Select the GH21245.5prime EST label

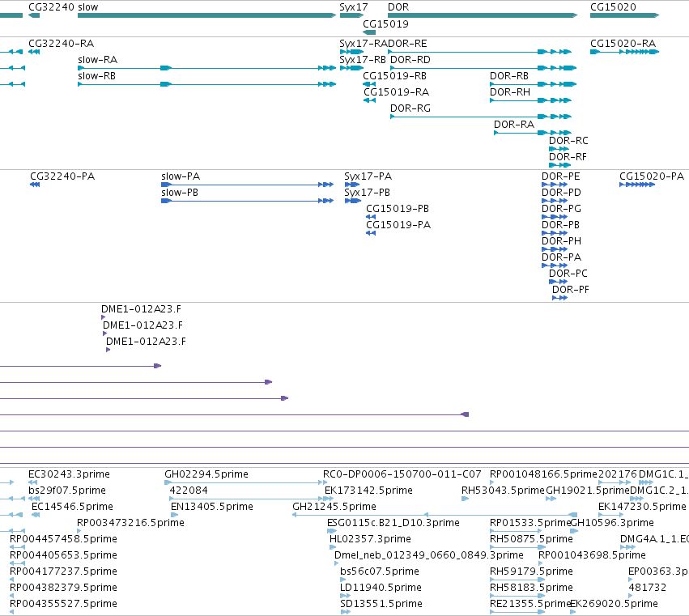point(334,507)
